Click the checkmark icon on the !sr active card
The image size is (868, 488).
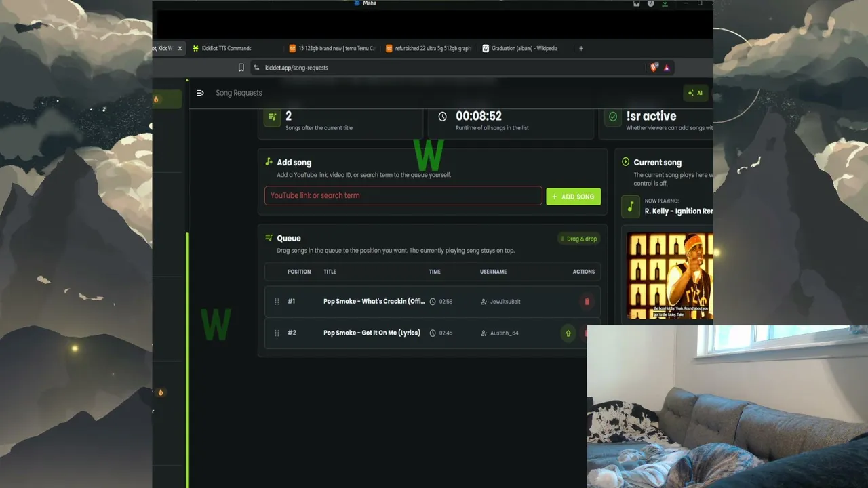coord(613,117)
